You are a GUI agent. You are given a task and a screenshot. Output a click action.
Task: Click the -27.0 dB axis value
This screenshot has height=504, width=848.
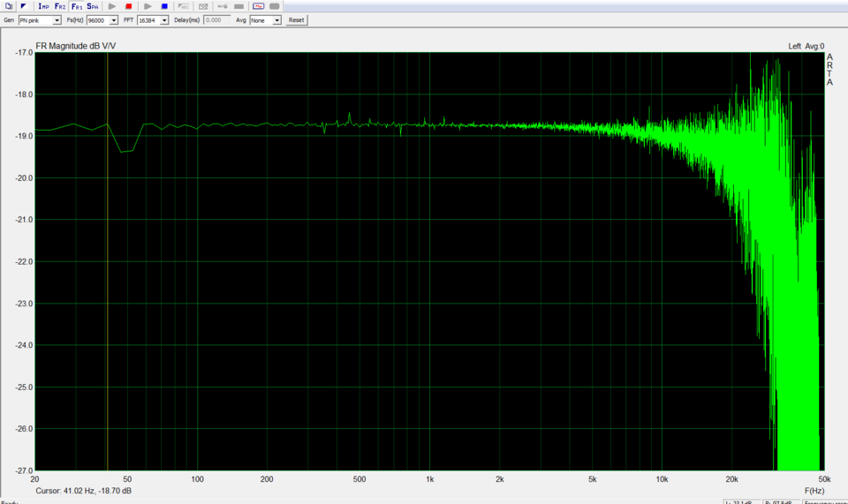(24, 470)
